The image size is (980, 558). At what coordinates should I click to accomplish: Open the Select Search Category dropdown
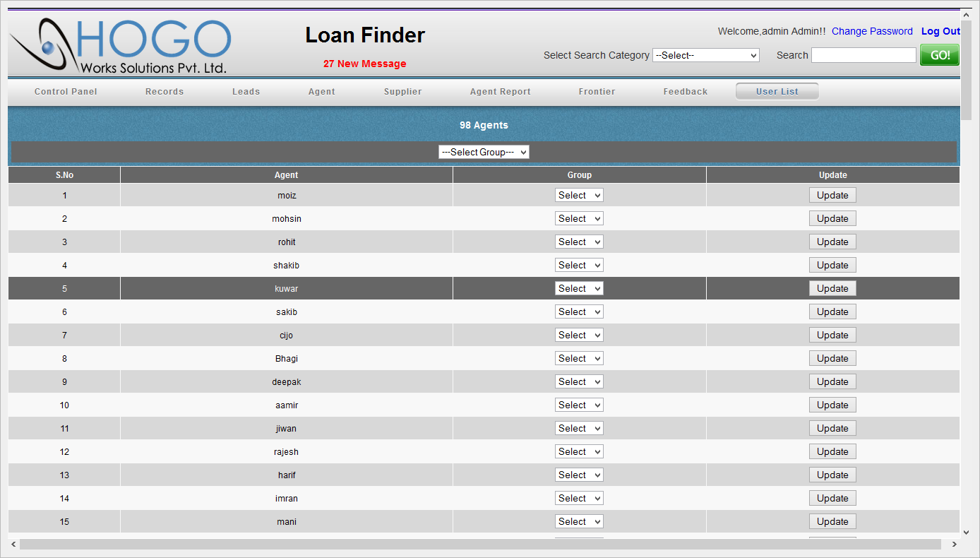coord(705,55)
